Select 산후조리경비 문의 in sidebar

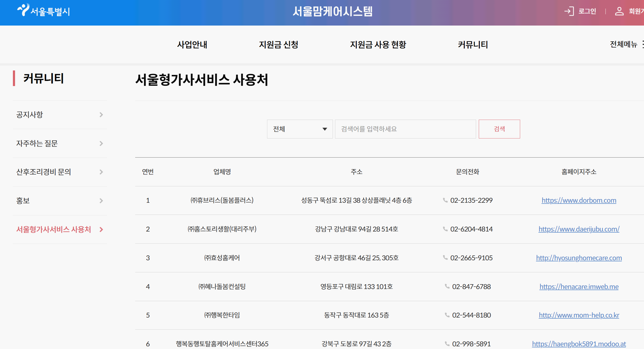pos(44,172)
